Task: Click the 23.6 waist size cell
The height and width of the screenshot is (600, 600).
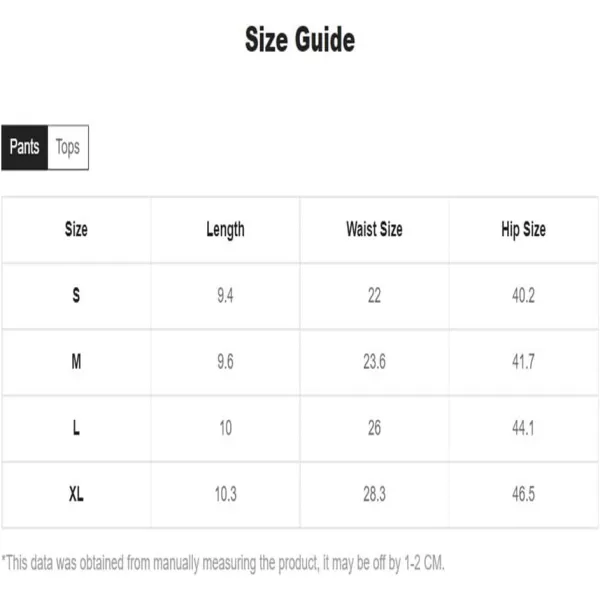Action: point(374,362)
